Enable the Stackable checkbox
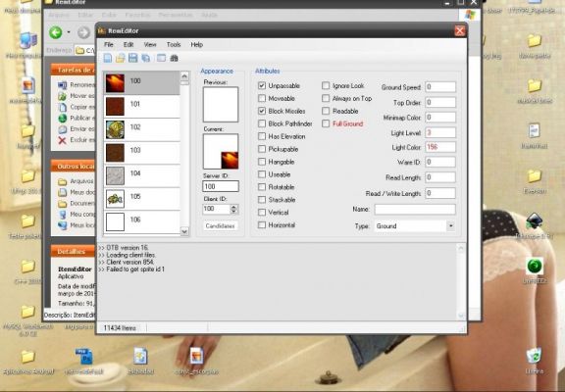565x392 pixels. [262, 199]
